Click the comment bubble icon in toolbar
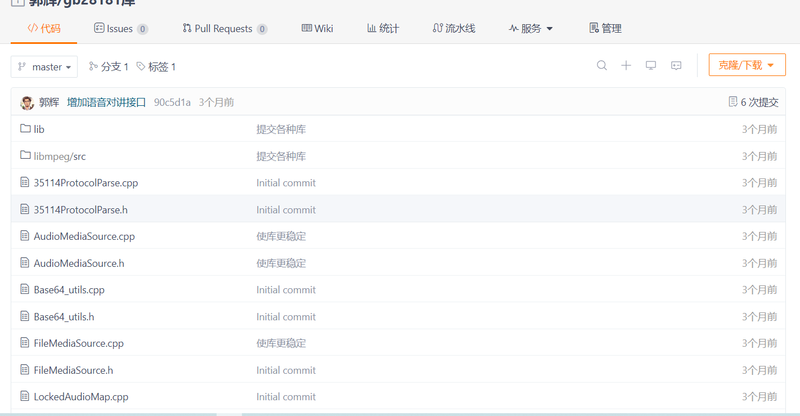This screenshot has width=800, height=416. click(x=676, y=65)
